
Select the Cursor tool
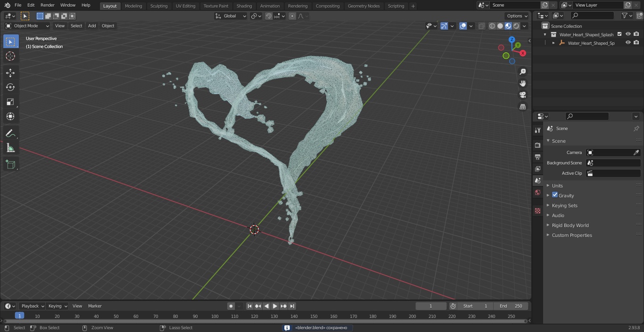point(11,56)
